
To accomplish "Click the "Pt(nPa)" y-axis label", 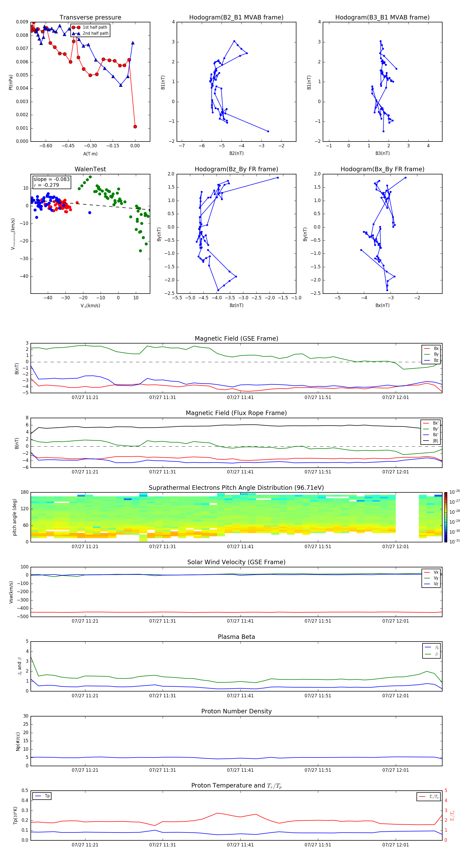I will [x=11, y=82].
